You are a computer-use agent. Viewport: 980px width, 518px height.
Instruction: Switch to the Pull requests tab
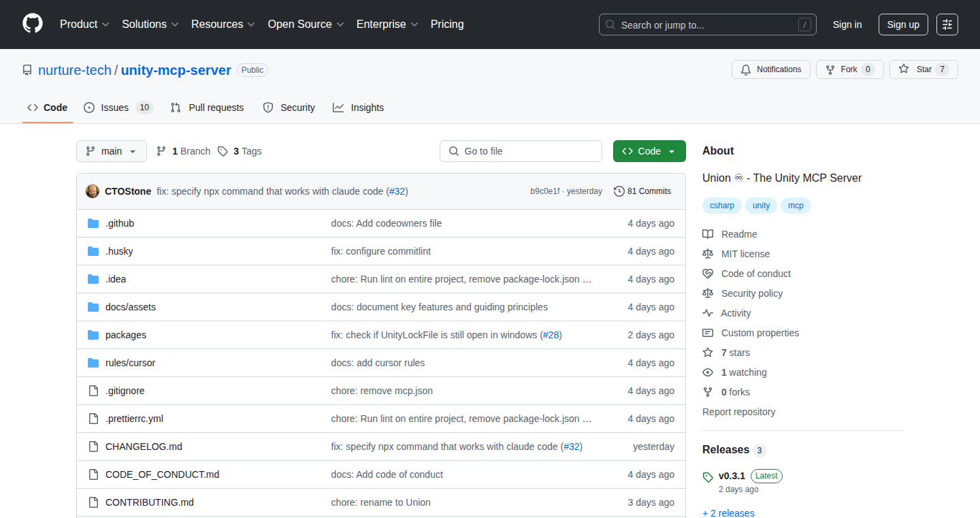click(x=207, y=108)
